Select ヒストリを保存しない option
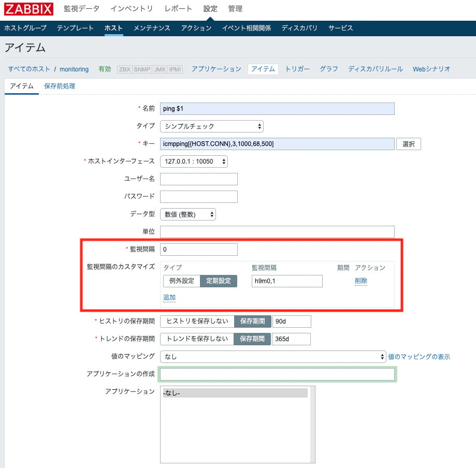 197,321
